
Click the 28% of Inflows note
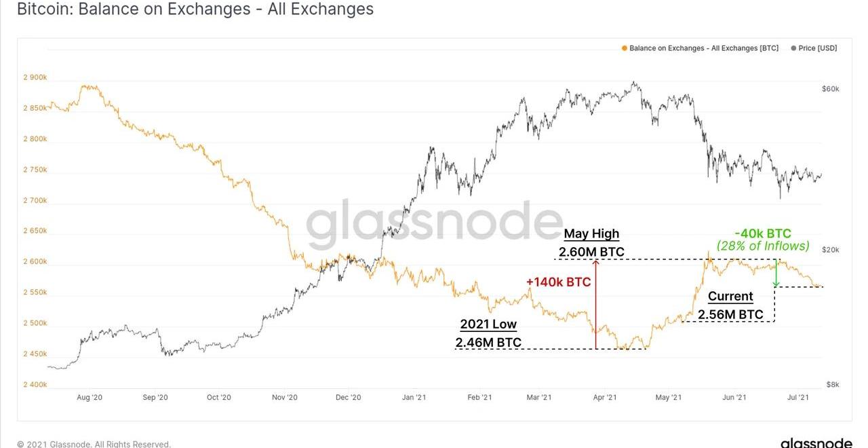coord(763,246)
